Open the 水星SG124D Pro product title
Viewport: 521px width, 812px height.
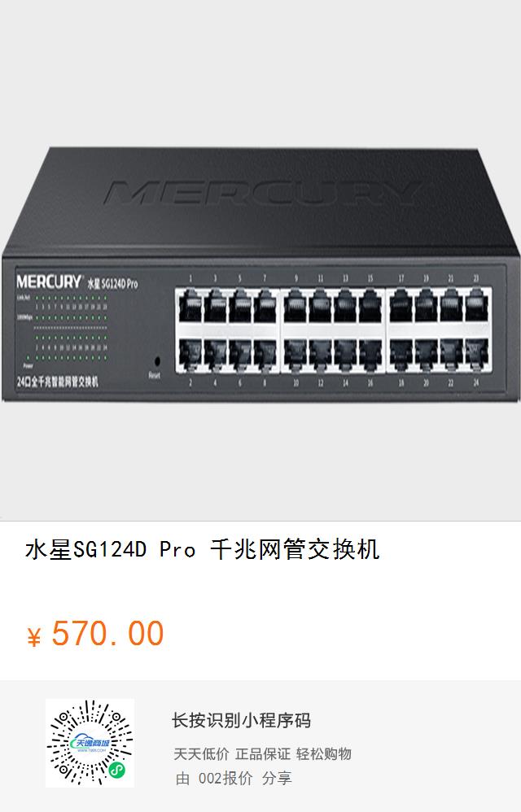point(203,549)
